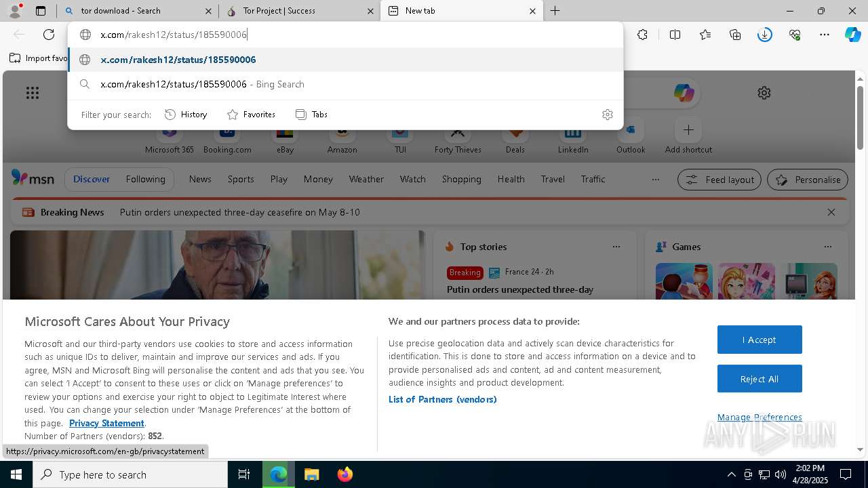Open the Downloads toolbar icon

tap(765, 35)
